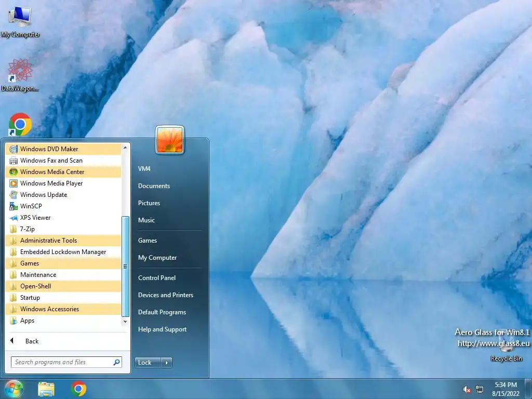Open Windows Update entry
The height and width of the screenshot is (399, 532).
pyautogui.click(x=63, y=195)
